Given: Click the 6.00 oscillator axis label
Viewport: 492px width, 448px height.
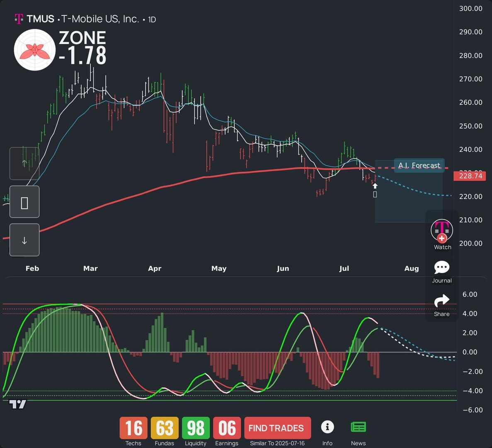Looking at the screenshot, I should [470, 294].
